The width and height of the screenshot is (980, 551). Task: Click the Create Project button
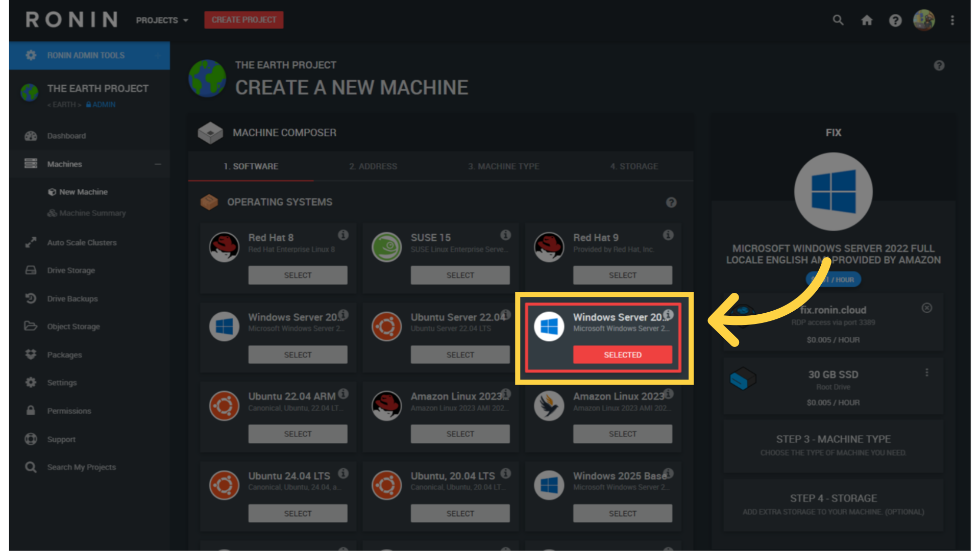click(x=244, y=20)
